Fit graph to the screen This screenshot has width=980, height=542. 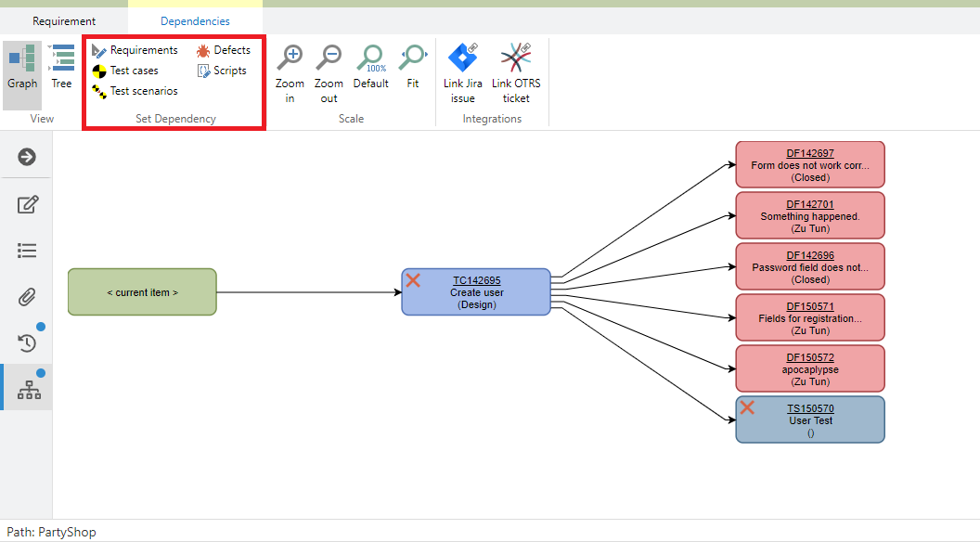pyautogui.click(x=412, y=59)
